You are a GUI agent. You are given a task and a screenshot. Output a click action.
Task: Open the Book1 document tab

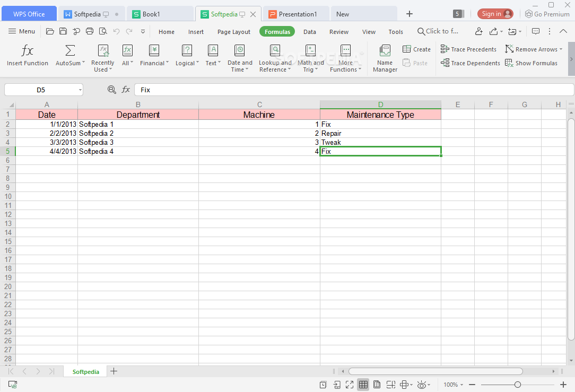click(x=160, y=14)
